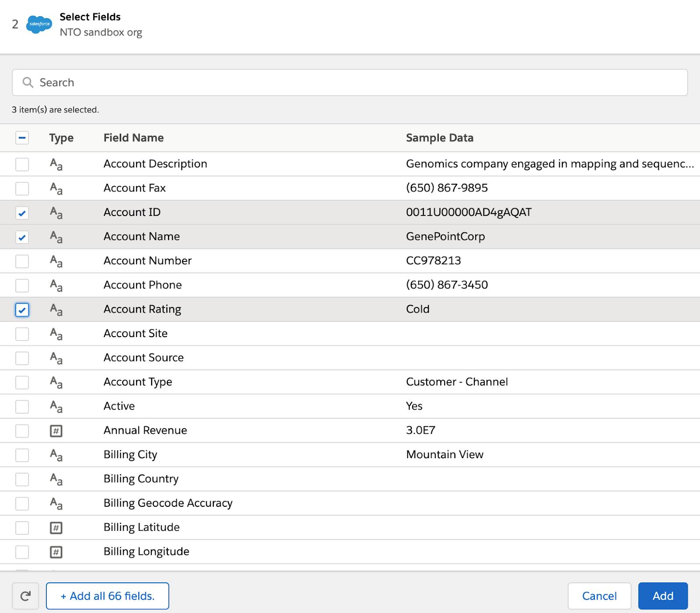The image size is (700, 613).
Task: Uncheck the Account ID checkbox
Action: click(x=22, y=213)
